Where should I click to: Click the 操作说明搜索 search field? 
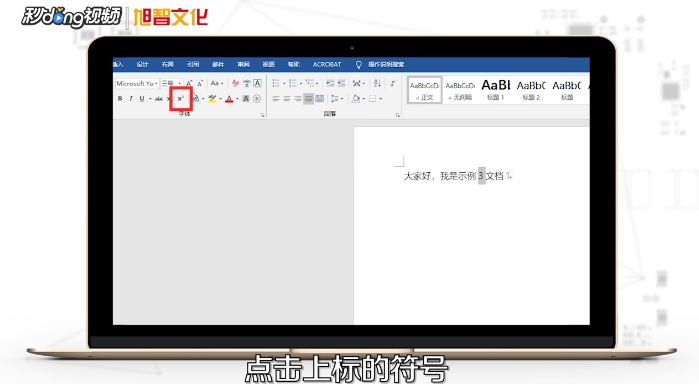386,65
